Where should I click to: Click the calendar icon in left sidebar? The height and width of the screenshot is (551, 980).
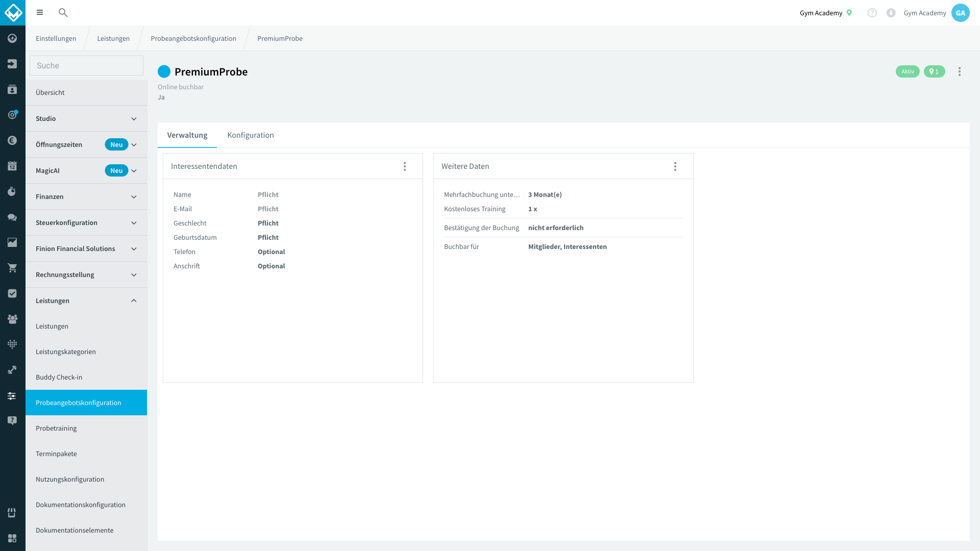pyautogui.click(x=12, y=166)
